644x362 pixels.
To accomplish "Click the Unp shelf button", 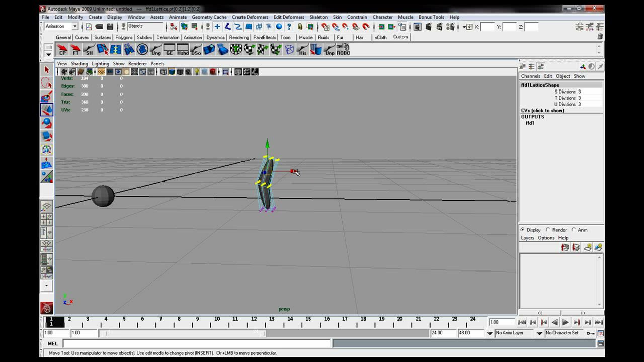I will pos(329,49).
